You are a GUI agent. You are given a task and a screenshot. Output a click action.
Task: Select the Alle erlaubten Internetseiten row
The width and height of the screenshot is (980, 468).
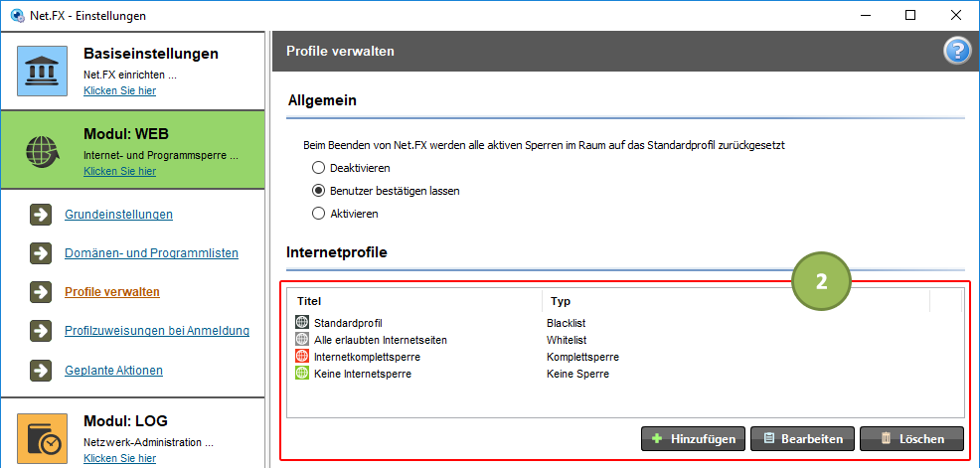(625, 340)
